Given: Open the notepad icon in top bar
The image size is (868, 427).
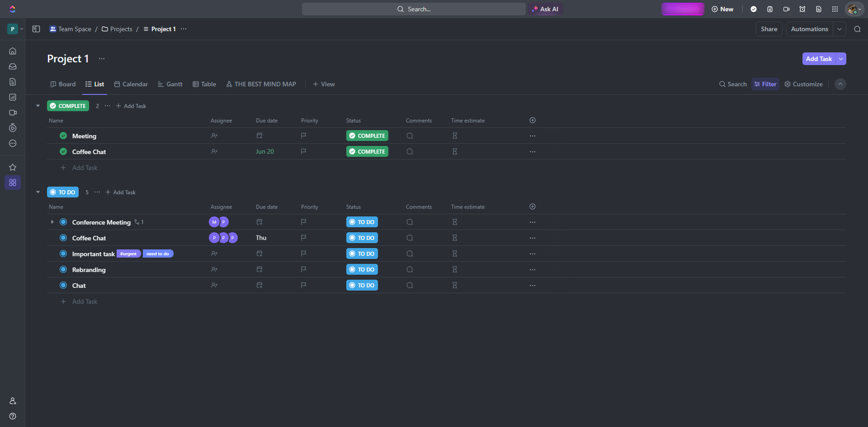Looking at the screenshot, I should 770,9.
